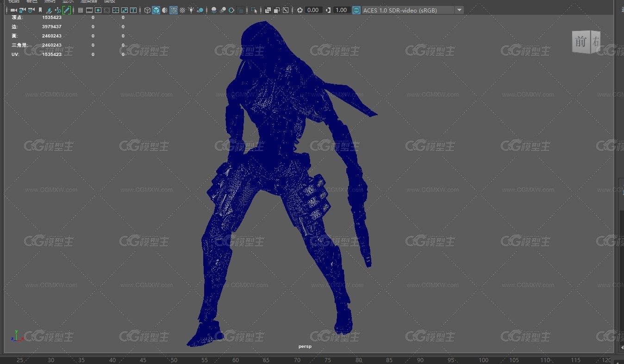
Task: Toggle the Safe Action icon
Action: tap(125, 10)
